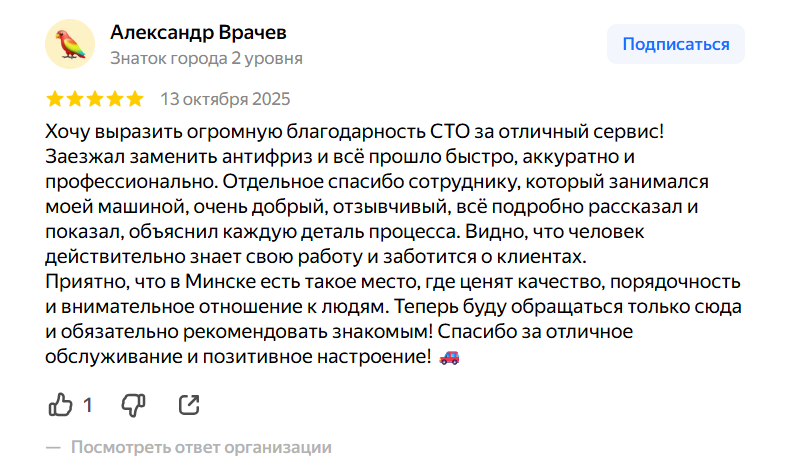The width and height of the screenshot is (806, 472).
Task: Click the like counter showing 1
Action: point(88,405)
